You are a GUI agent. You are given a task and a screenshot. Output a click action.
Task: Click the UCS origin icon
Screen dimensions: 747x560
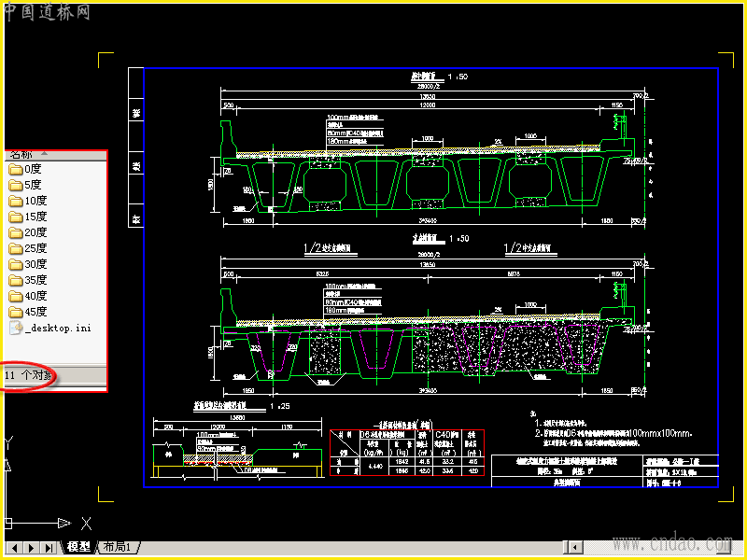(9, 522)
